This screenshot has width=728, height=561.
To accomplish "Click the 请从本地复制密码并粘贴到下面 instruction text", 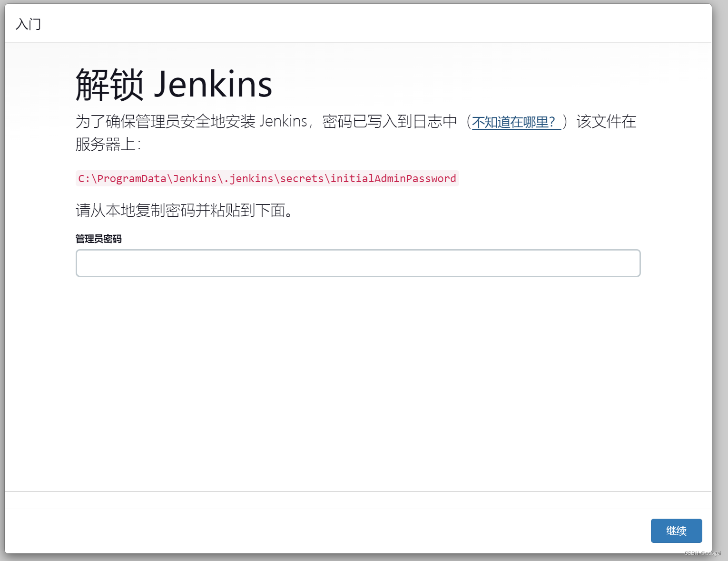I will (x=184, y=210).
